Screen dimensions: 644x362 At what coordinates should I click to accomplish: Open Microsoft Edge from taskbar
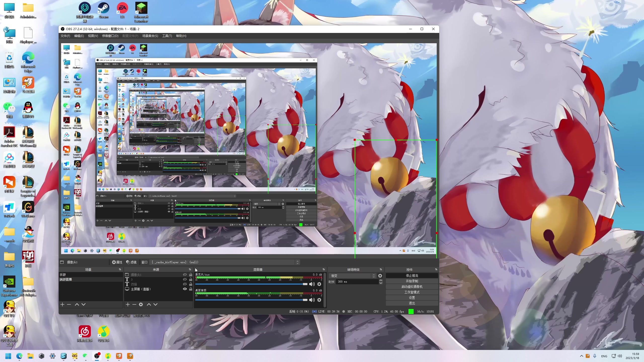click(x=19, y=356)
